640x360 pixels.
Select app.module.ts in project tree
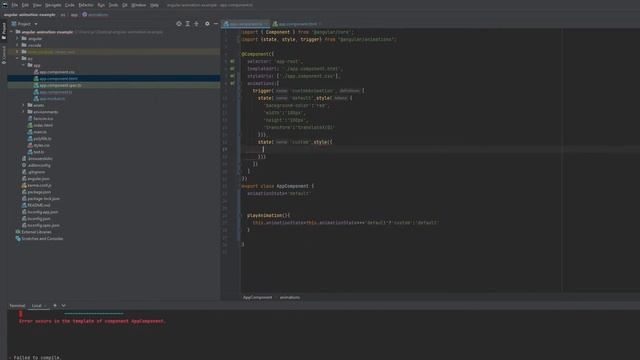tap(52, 99)
